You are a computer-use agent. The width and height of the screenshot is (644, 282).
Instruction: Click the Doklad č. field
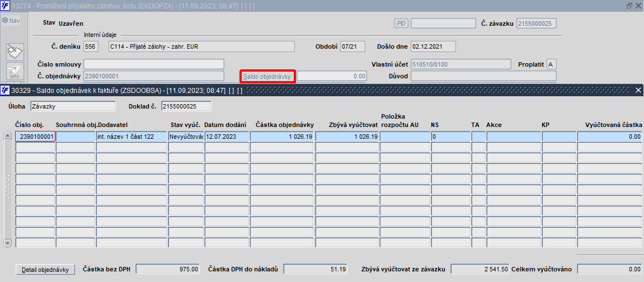point(186,106)
